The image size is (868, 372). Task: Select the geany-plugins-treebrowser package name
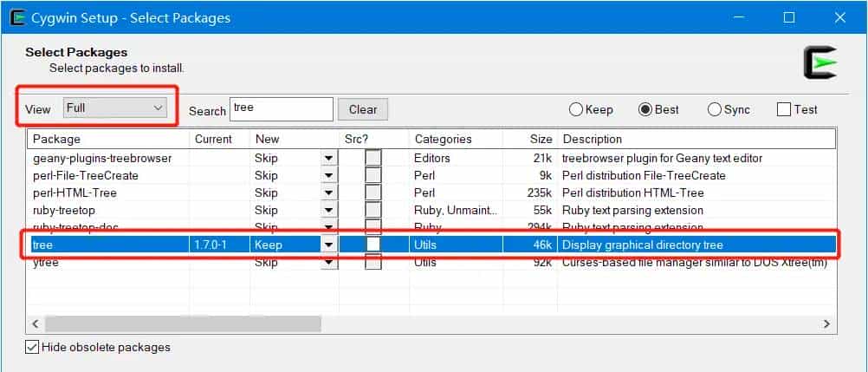point(102,159)
